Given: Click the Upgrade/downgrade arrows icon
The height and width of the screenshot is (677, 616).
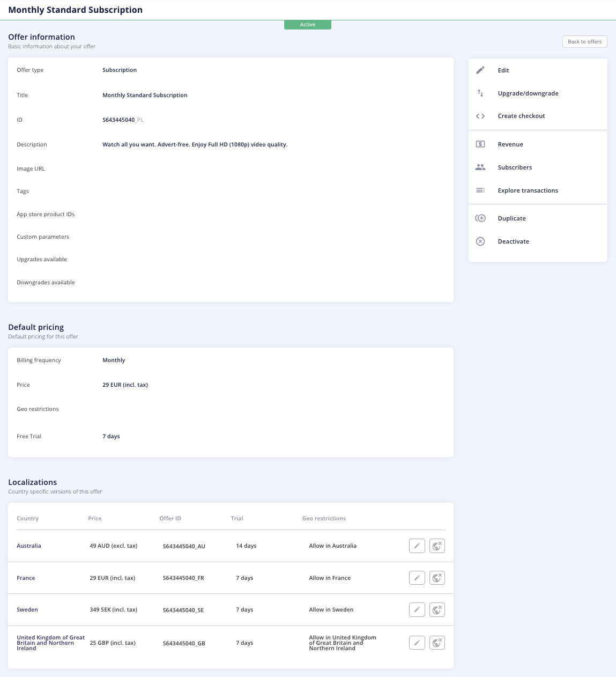Looking at the screenshot, I should (480, 93).
